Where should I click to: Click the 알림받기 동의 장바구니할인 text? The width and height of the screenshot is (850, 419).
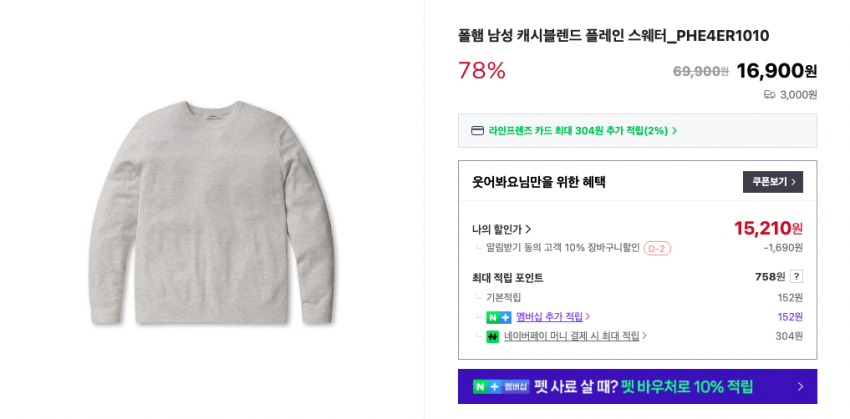(x=562, y=248)
